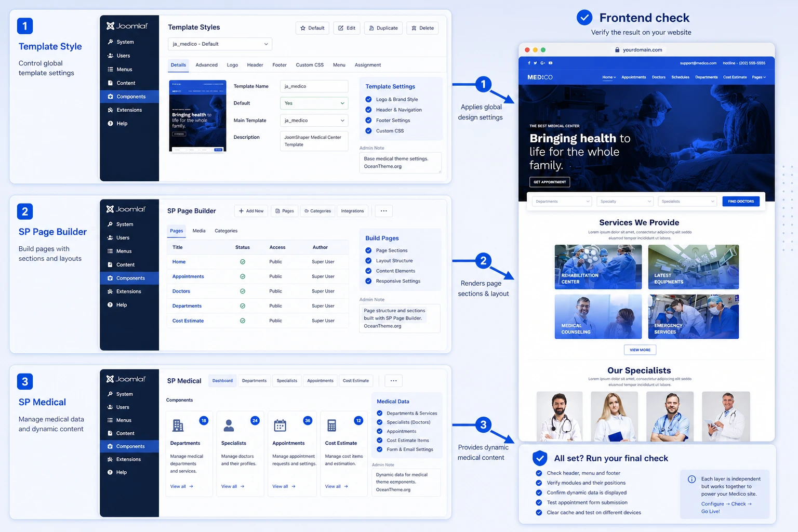Open website Specialists filter dropdown
798x532 pixels.
click(687, 202)
